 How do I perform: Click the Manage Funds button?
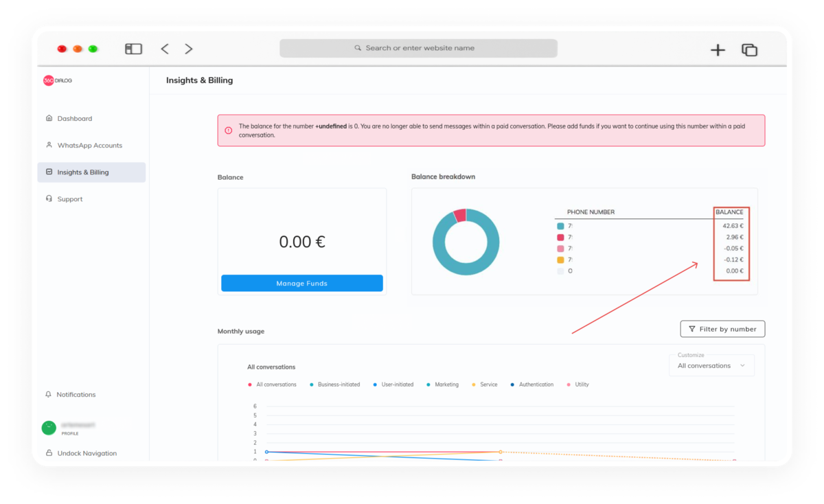pyautogui.click(x=302, y=283)
